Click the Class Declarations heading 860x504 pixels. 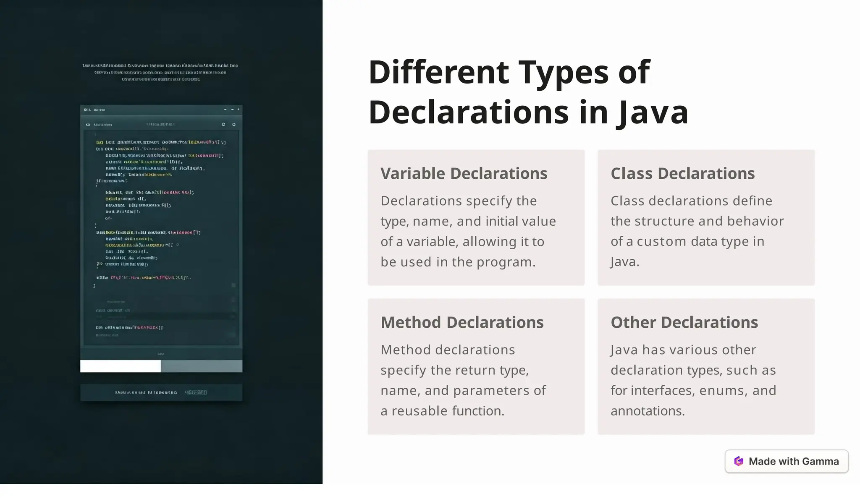point(683,173)
